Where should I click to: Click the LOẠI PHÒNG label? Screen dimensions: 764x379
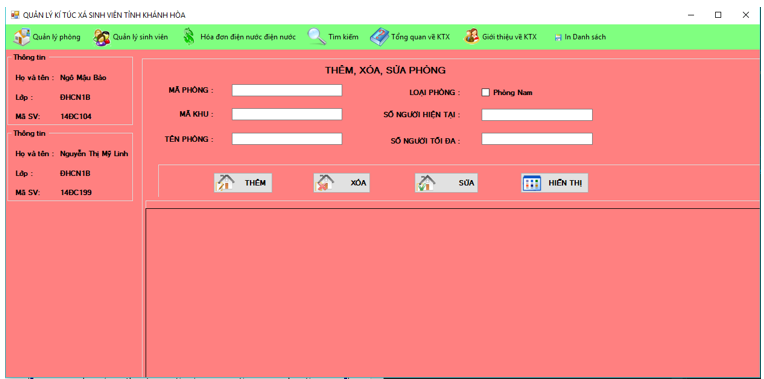pos(435,93)
